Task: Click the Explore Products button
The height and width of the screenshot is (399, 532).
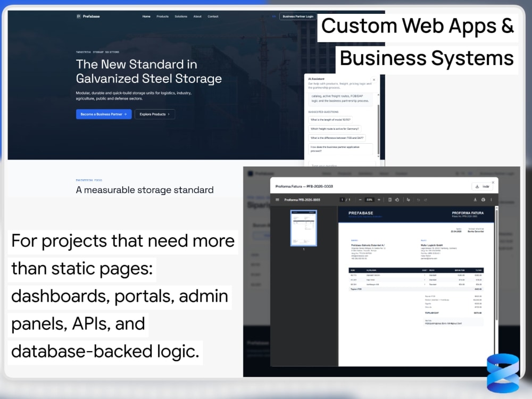Action: pyautogui.click(x=155, y=114)
